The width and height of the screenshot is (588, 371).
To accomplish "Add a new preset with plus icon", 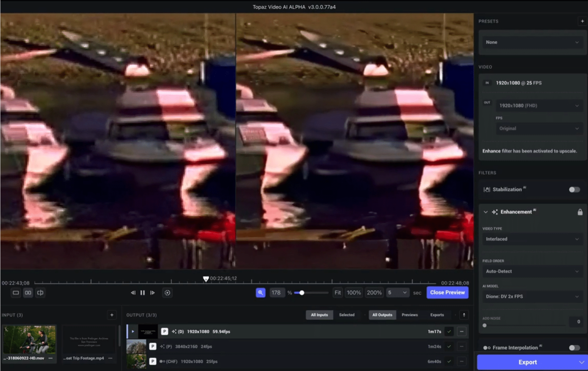I will point(582,21).
